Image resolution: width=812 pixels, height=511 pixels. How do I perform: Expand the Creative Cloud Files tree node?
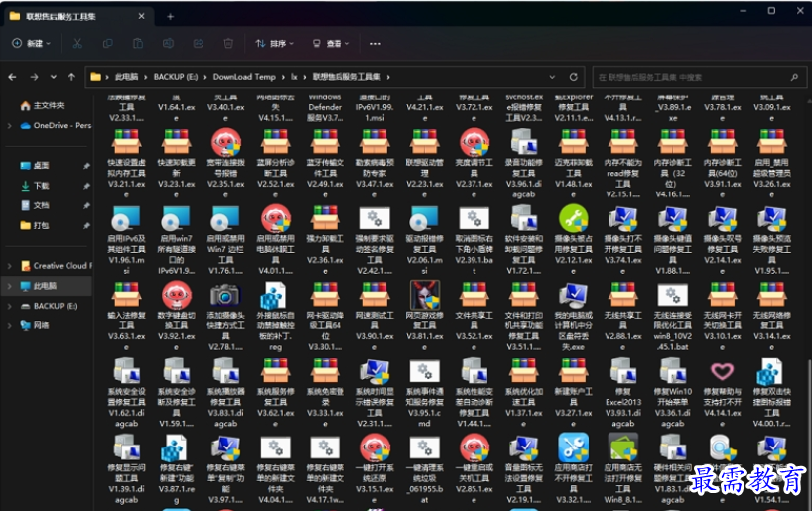point(9,266)
